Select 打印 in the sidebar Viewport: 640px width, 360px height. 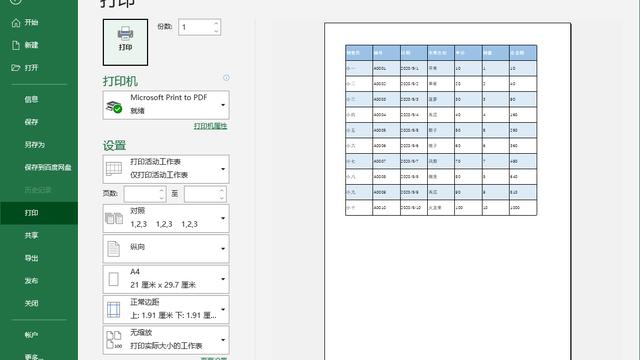tap(39, 213)
